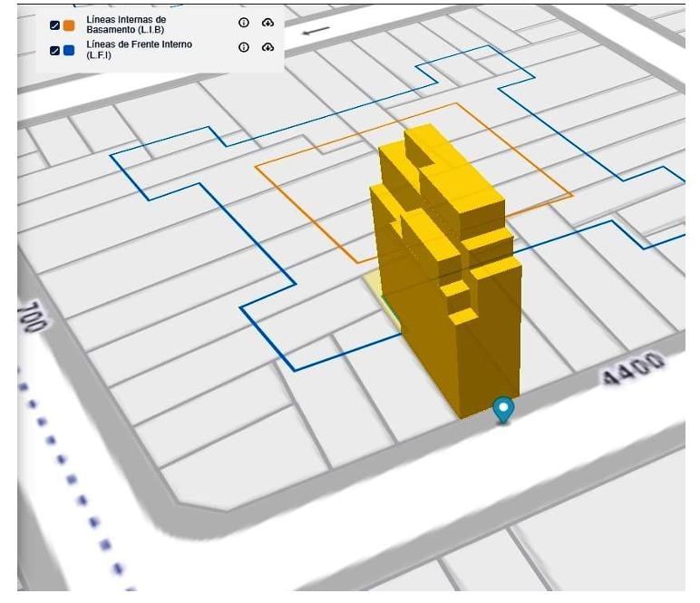Click the orange L.I.B color swatch

click(69, 25)
